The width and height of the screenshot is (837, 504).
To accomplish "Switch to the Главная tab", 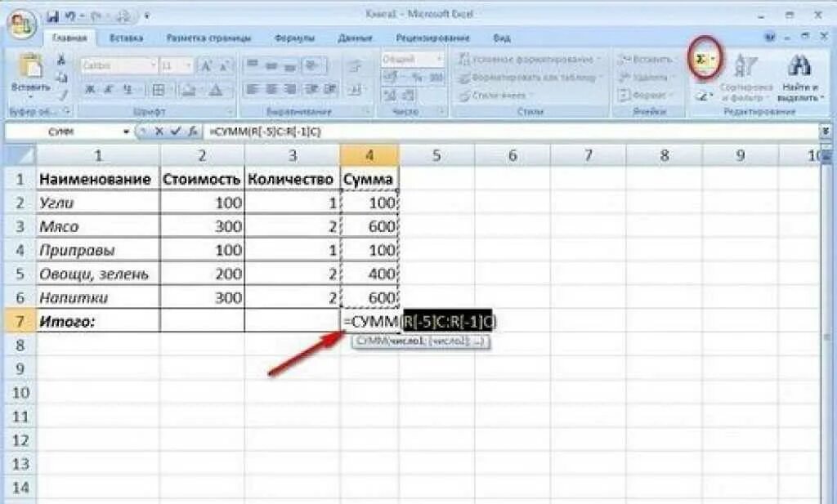I will [69, 38].
